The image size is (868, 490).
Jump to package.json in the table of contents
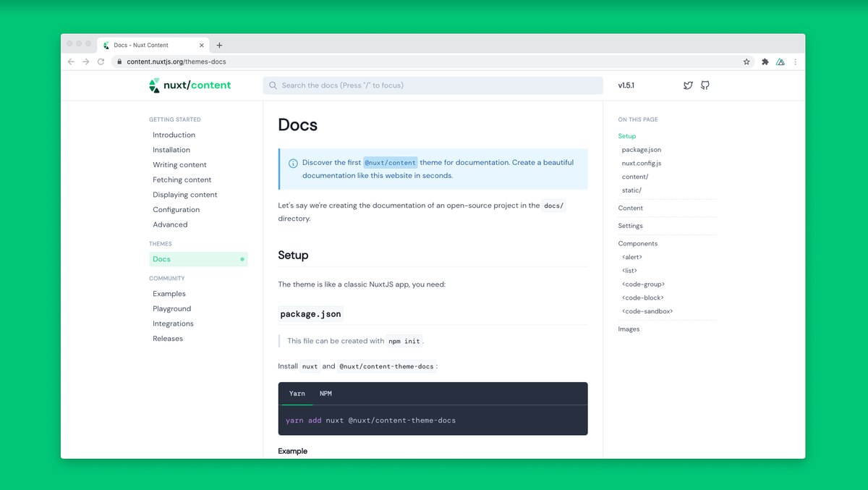pos(642,150)
